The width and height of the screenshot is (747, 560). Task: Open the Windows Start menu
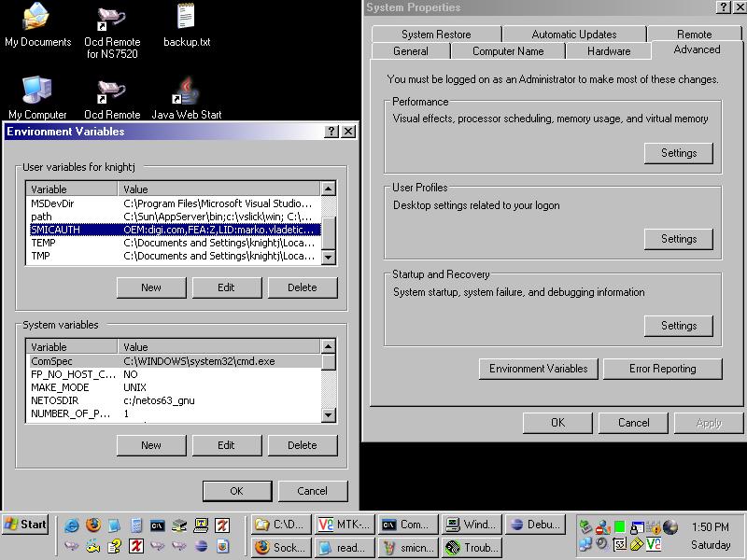[26, 525]
